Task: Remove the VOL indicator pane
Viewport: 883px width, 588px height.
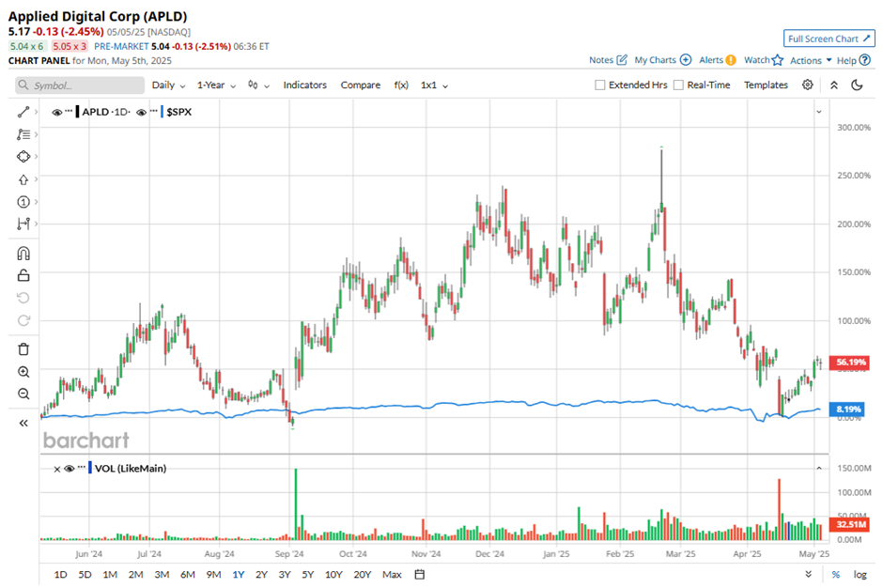Action: pos(57,469)
